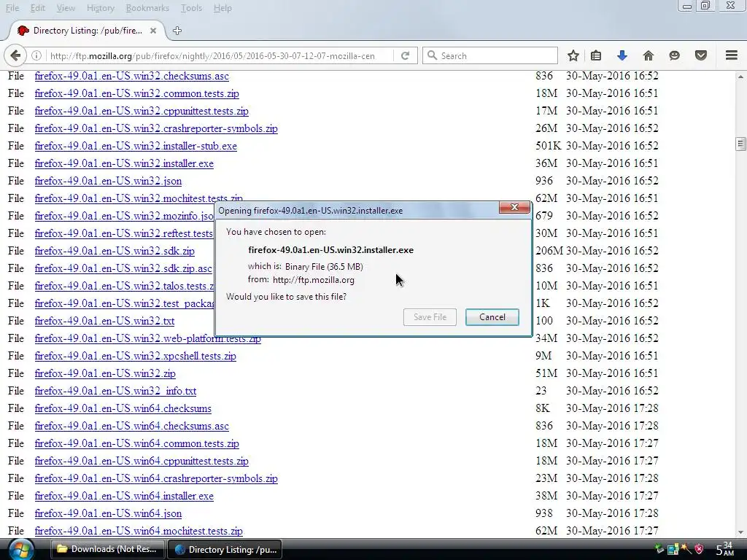Download win64.mochitest.tests.zip link

coord(139,531)
